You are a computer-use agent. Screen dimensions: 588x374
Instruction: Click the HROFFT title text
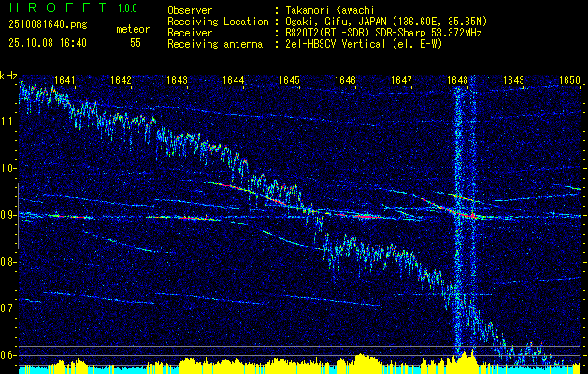(x=58, y=7)
